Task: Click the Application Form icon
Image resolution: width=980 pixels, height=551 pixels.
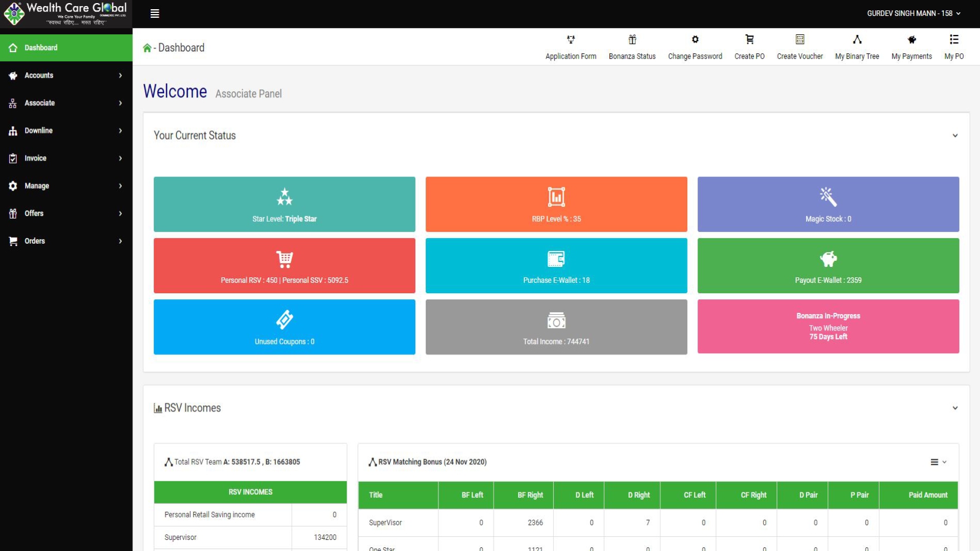Action: 571,40
